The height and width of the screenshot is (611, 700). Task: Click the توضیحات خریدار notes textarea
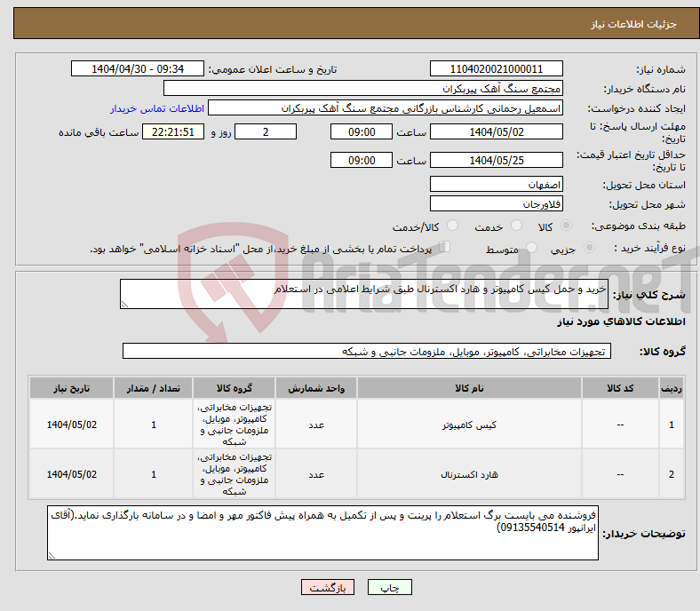pos(322,533)
